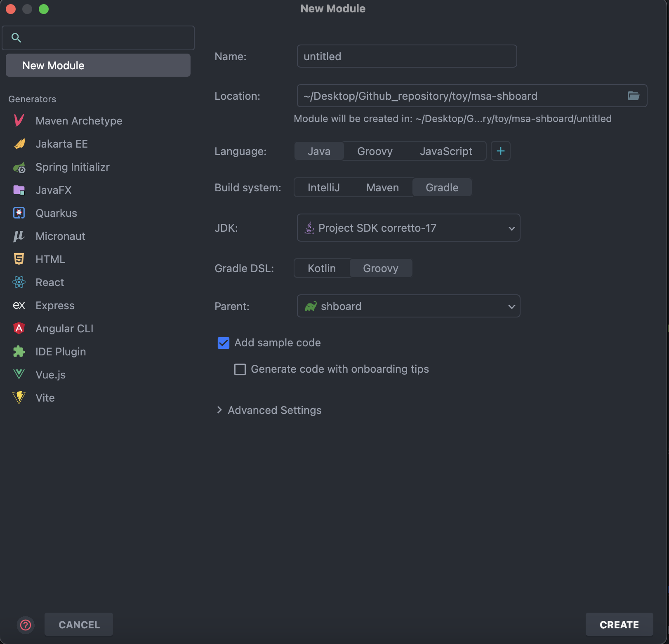The height and width of the screenshot is (644, 669).
Task: Click the Vite lightning icon
Action: click(x=19, y=397)
